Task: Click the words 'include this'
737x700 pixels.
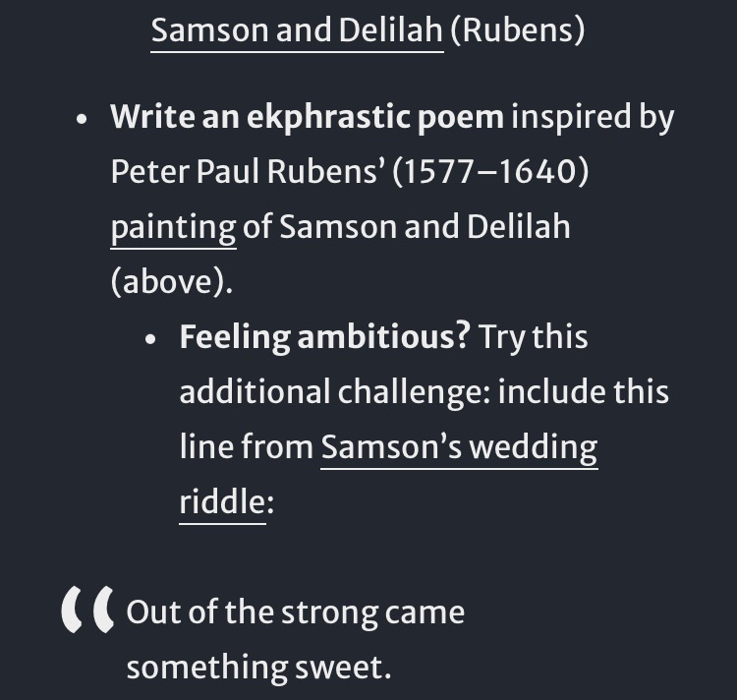Action: pos(584,392)
